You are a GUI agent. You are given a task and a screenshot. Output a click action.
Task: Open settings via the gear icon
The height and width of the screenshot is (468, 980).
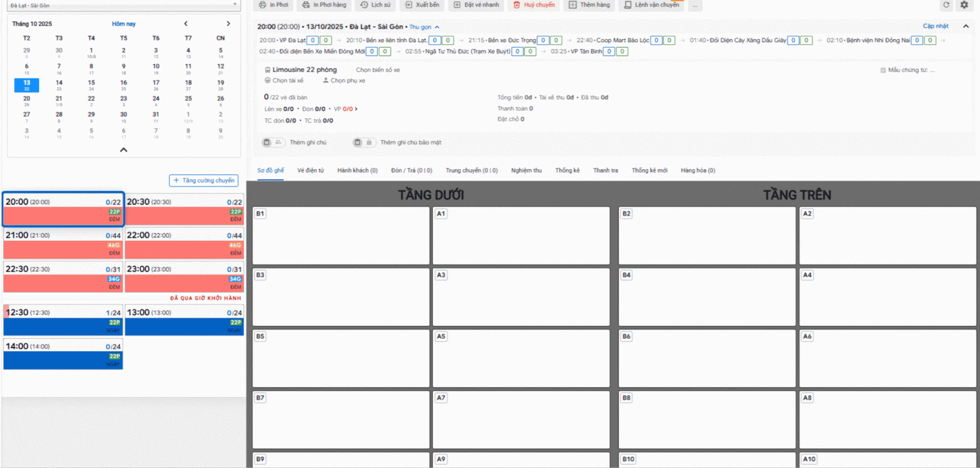[964, 5]
